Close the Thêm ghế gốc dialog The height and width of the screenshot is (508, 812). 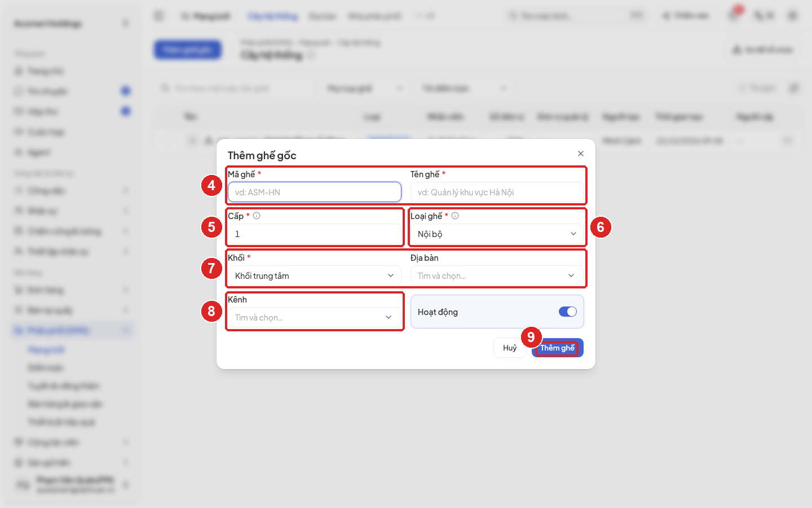point(581,154)
